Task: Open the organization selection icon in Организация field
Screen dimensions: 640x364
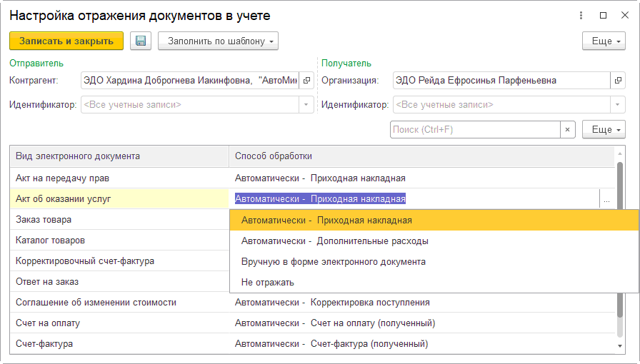Action: click(x=618, y=81)
